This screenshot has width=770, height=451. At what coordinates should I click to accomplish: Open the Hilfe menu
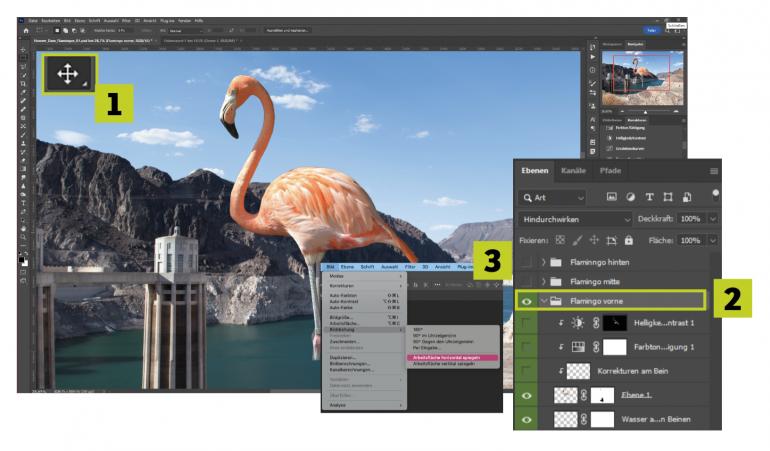(x=199, y=21)
